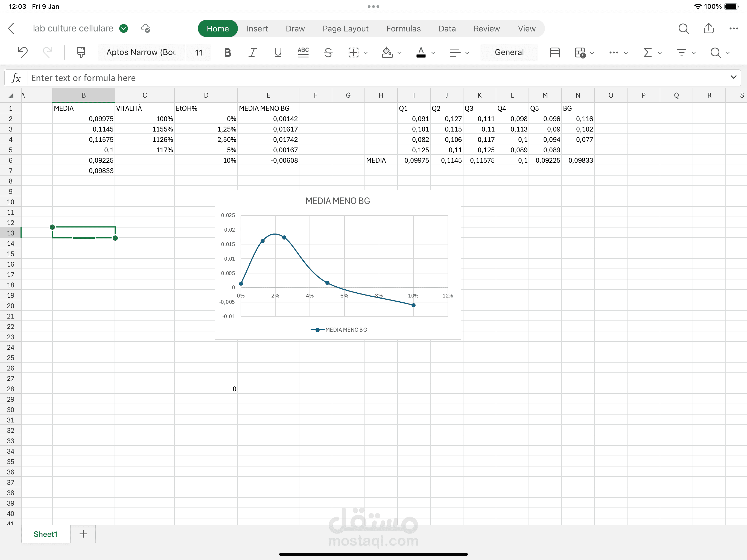The height and width of the screenshot is (560, 747).
Task: Expand the formula bar chevron
Action: (733, 77)
